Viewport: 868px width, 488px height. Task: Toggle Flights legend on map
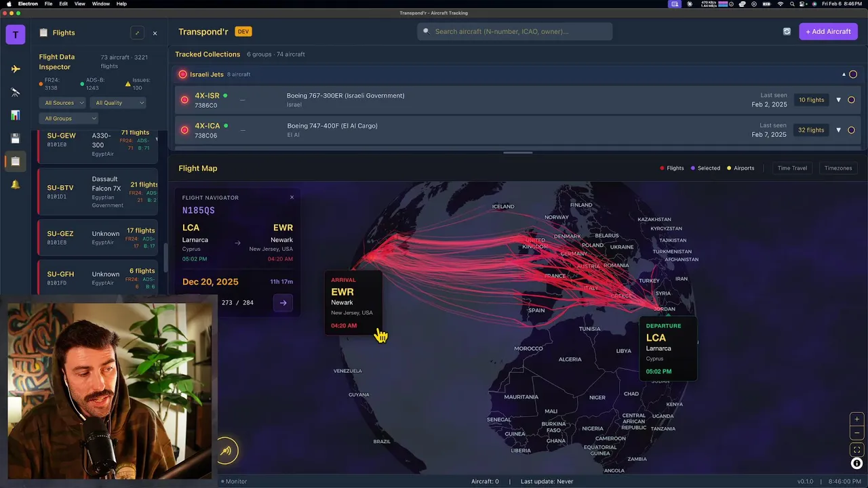coord(672,168)
